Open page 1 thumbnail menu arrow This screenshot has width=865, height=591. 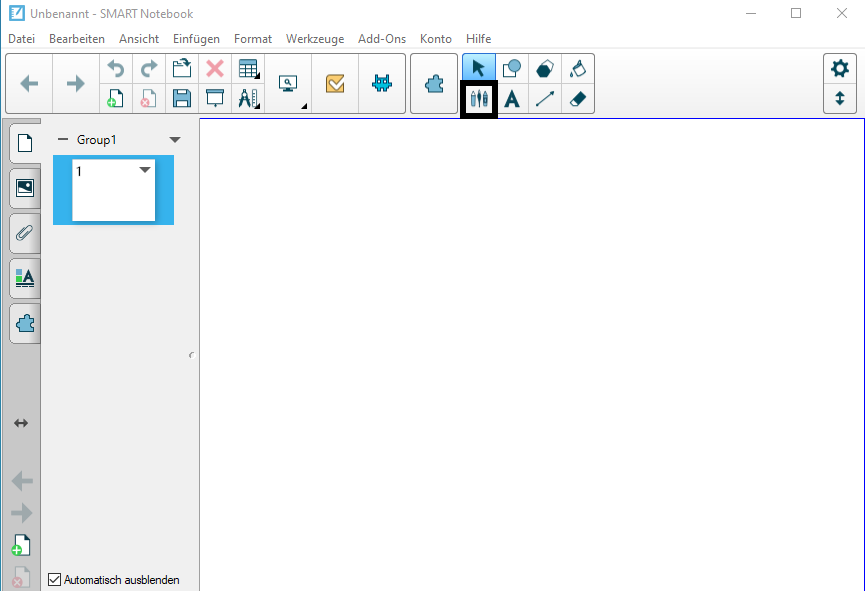[x=145, y=171]
